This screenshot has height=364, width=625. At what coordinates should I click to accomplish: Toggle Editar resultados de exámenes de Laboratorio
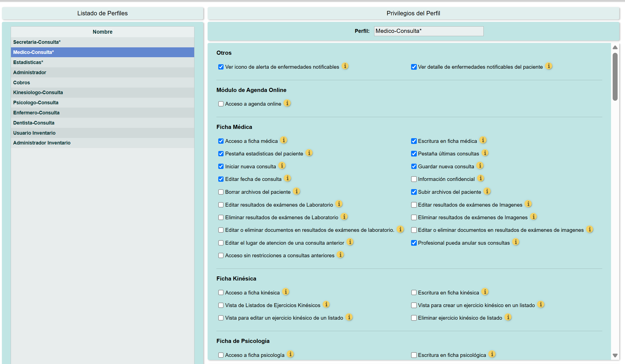coord(221,205)
